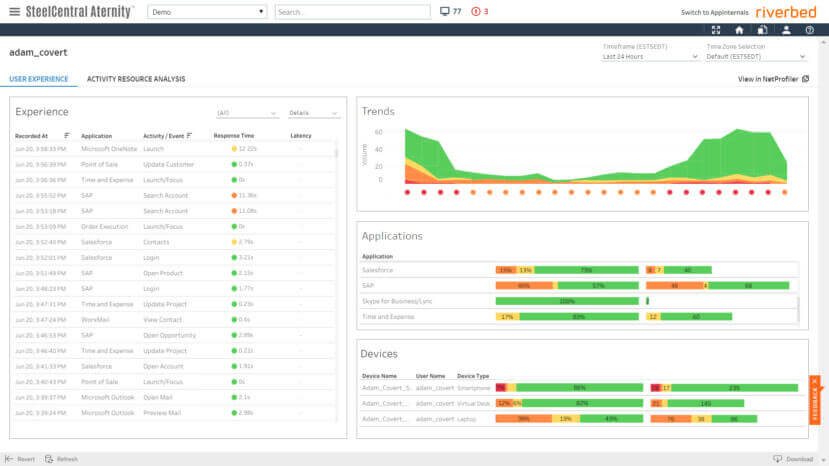The width and height of the screenshot is (829, 466).
Task: Click the Application column header in Experience
Action: 96,136
